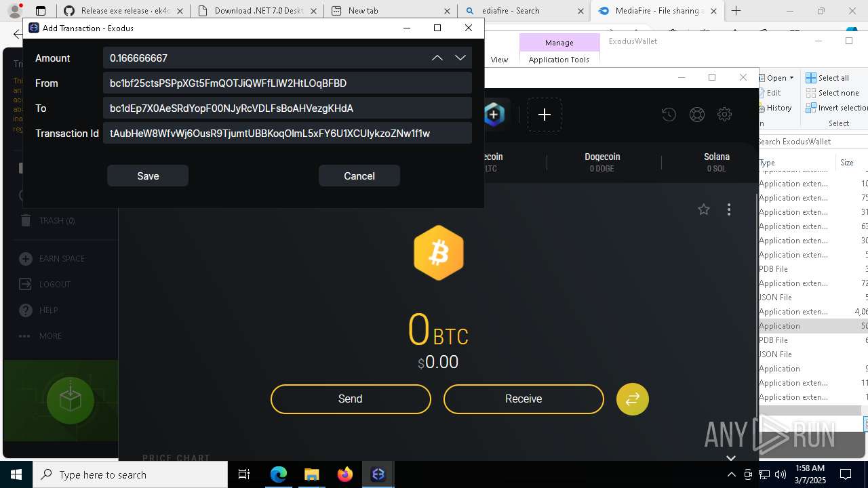868x488 pixels.
Task: Open the clock showing 1:58 AM
Action: point(810,474)
